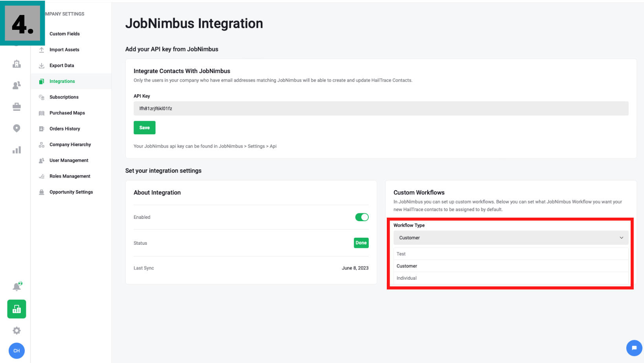The width and height of the screenshot is (644, 363).
Task: Open Purchased Maps page
Action: coord(67,113)
